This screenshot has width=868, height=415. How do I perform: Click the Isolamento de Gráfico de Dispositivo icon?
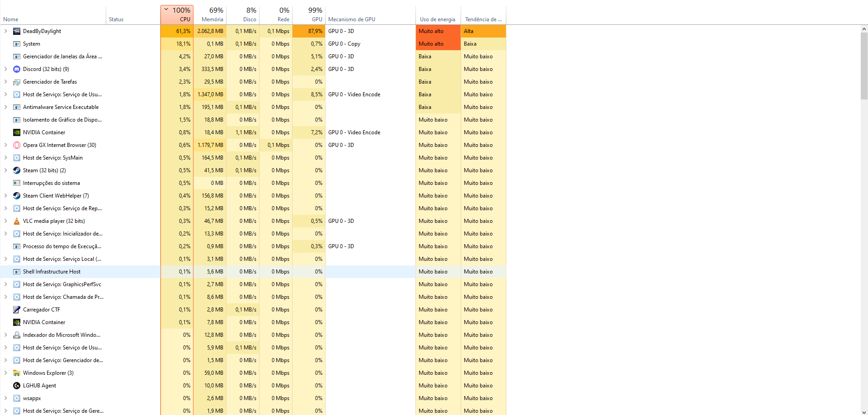tap(17, 120)
